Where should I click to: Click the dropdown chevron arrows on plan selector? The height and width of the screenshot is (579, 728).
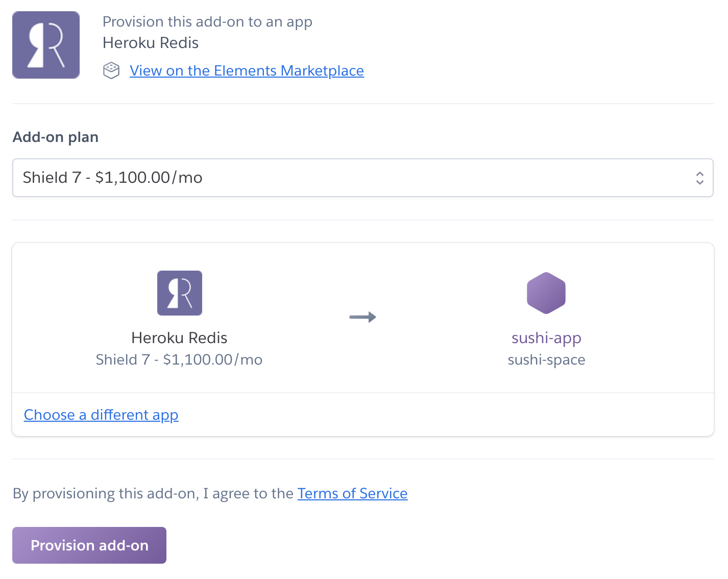pyautogui.click(x=699, y=178)
